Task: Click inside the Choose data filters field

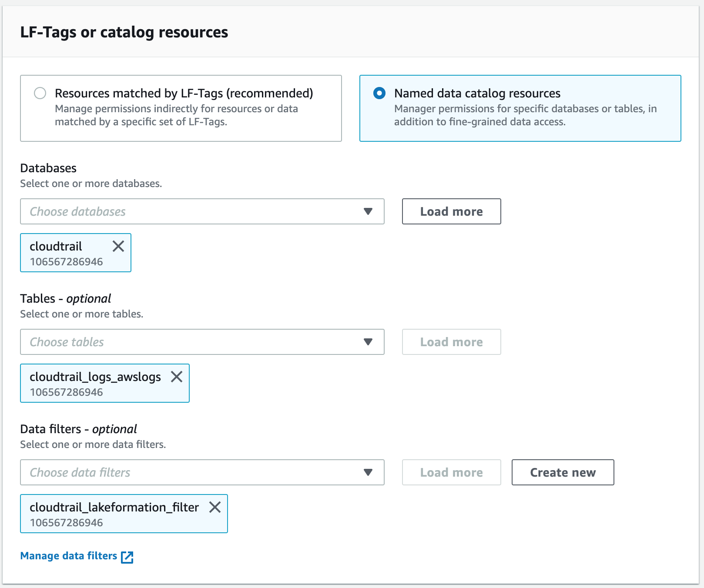Action: pos(174,472)
